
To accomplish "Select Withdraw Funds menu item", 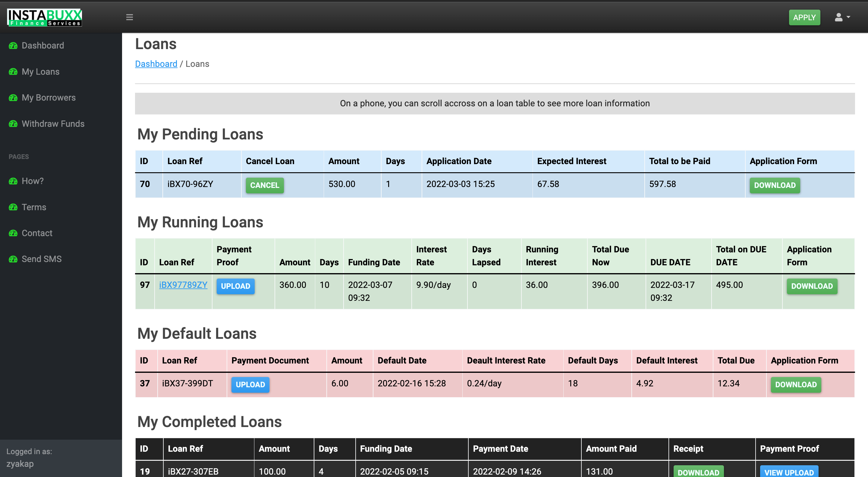I will click(53, 123).
